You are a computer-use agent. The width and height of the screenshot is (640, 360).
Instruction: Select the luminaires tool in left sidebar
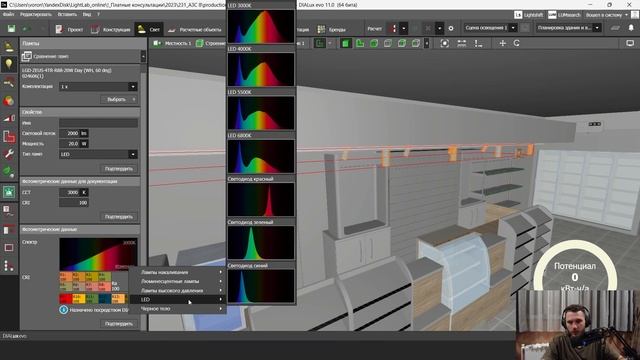[x=9, y=47]
